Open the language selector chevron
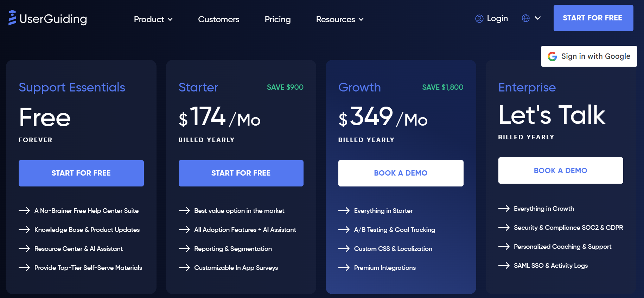Screen dimensions: 644x298 tap(538, 18)
